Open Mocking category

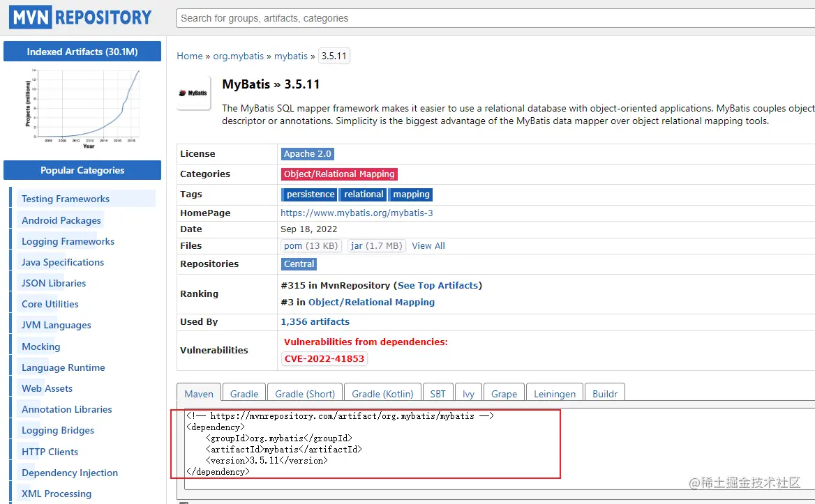[40, 346]
